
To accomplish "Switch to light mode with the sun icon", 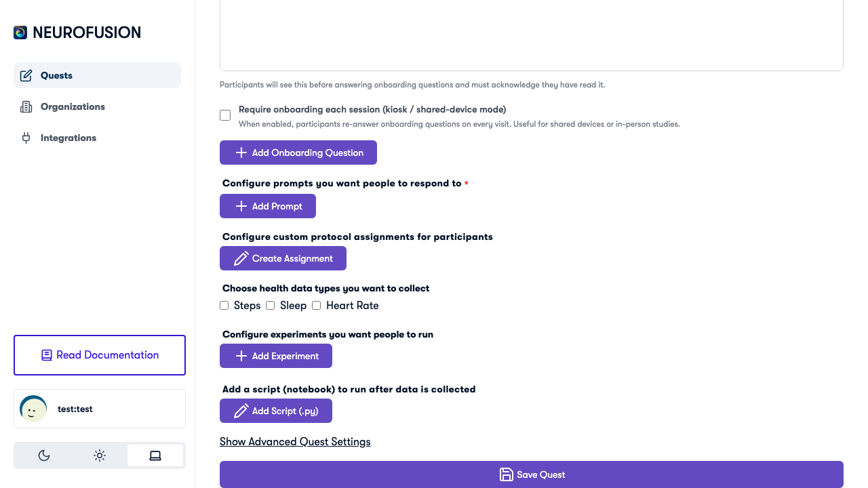I will (x=99, y=455).
